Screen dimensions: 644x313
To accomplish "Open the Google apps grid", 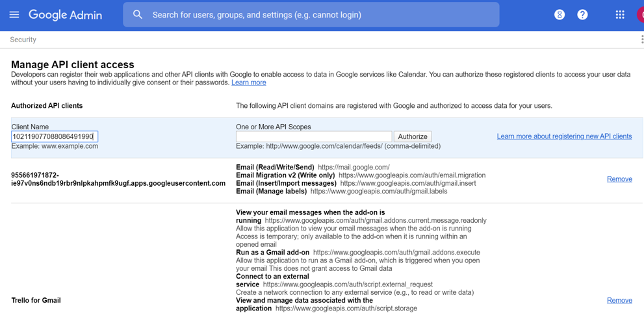I will pos(620,14).
